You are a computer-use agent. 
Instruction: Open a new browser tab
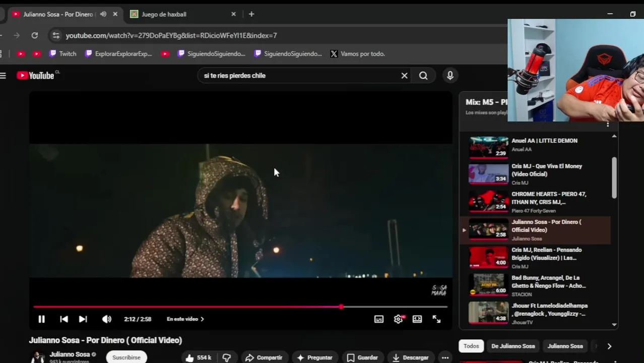(x=251, y=14)
